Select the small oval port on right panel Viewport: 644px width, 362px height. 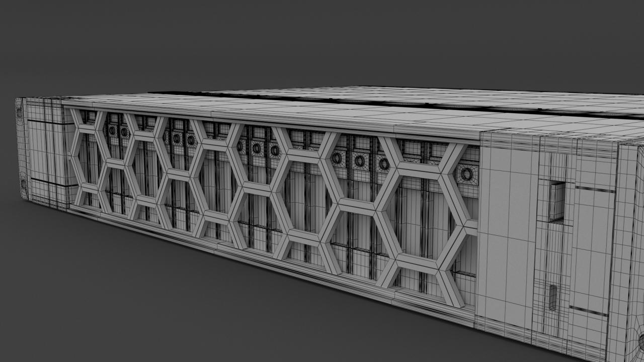pyautogui.click(x=553, y=297)
